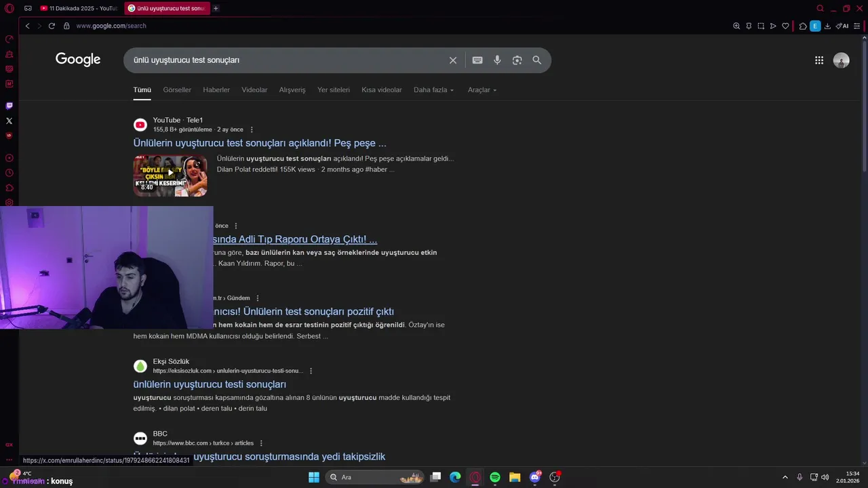Screen dimensions: 868x488
Task: Click the blue E extension icon
Action: click(x=815, y=26)
